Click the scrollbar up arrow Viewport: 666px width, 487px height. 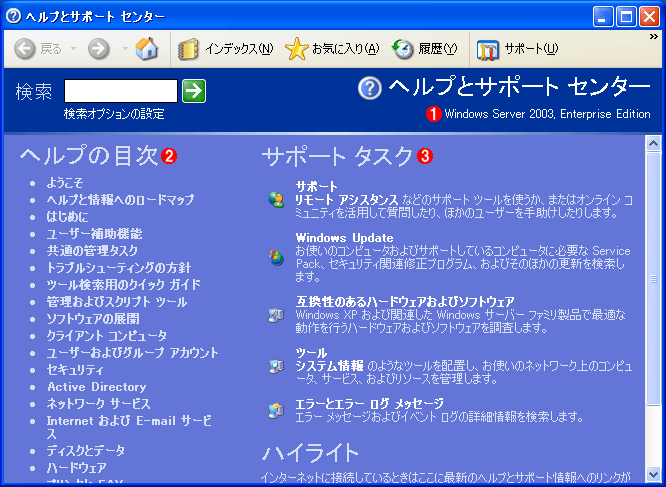pos(653,143)
